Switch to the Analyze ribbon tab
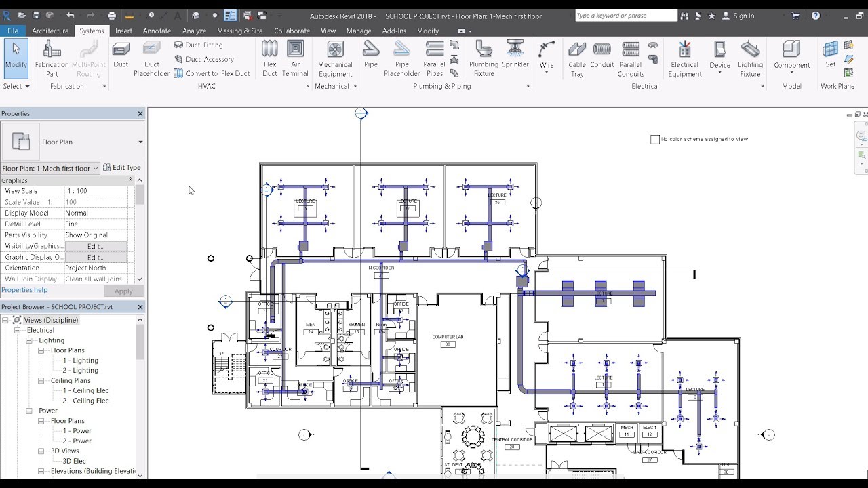 pyautogui.click(x=194, y=30)
